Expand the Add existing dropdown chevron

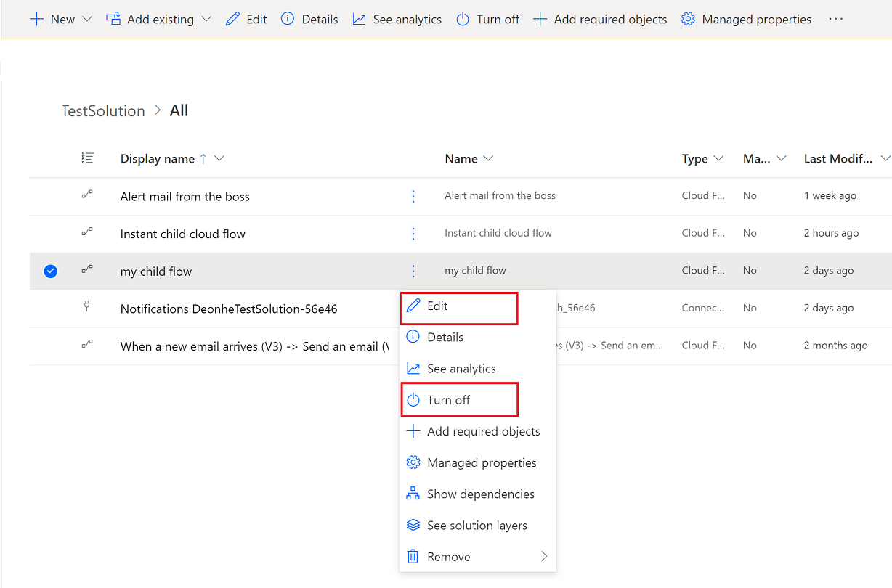coord(206,20)
